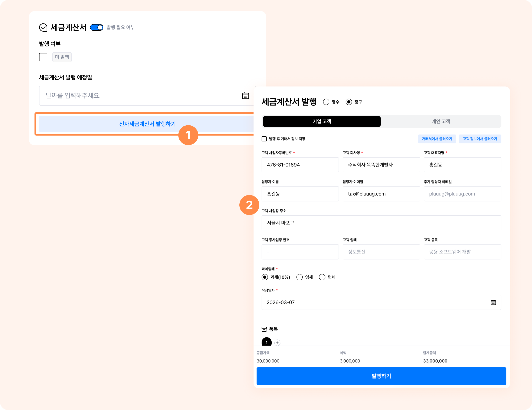Click 전자세금계산서 발행하기 button

tap(147, 124)
